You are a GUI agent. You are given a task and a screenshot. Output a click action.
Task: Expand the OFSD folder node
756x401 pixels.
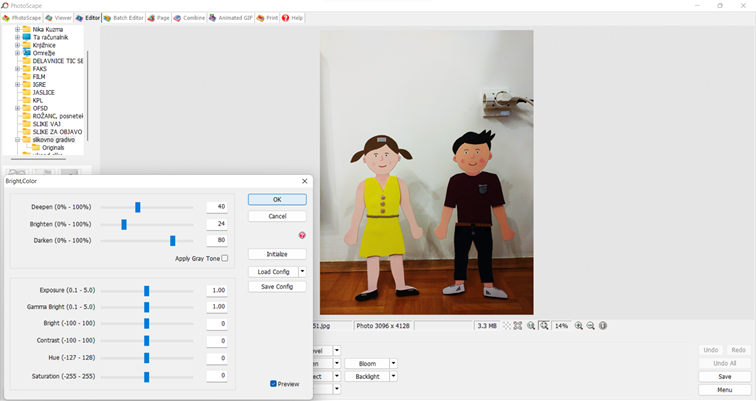click(17, 108)
